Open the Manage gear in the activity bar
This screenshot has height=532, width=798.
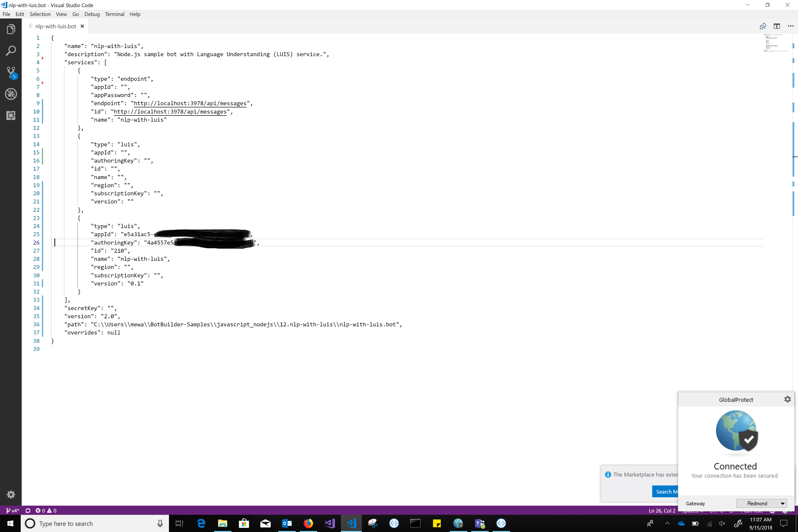pyautogui.click(x=11, y=494)
